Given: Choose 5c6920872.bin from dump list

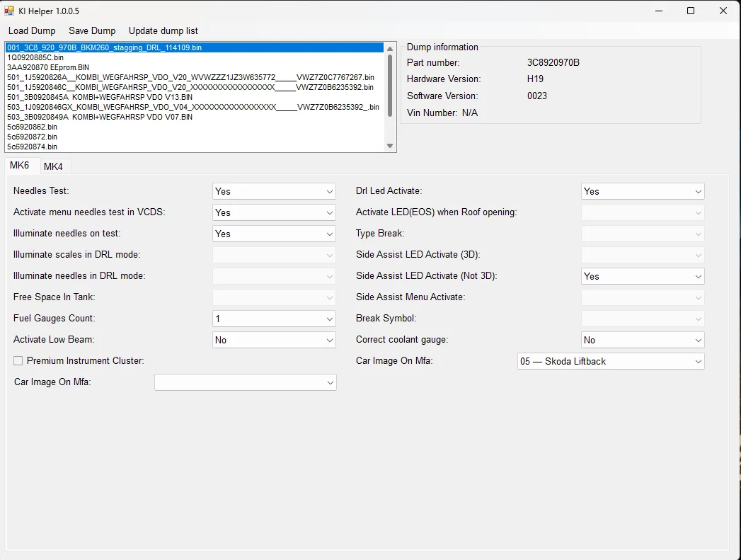Looking at the screenshot, I should click(x=33, y=137).
